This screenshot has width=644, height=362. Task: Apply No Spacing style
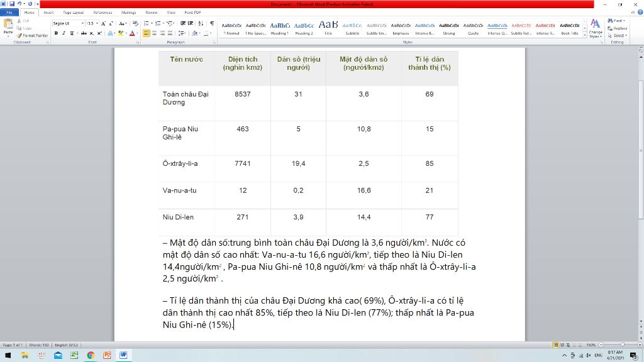click(255, 28)
